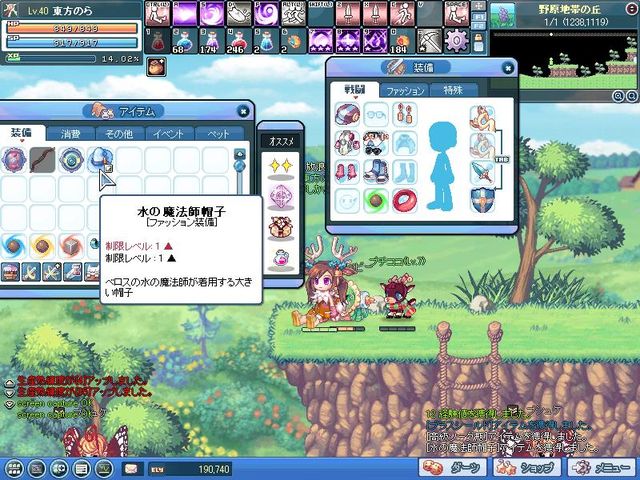640x480 pixels.
Task: Click the pink gem in オススメ panel
Action: [280, 196]
